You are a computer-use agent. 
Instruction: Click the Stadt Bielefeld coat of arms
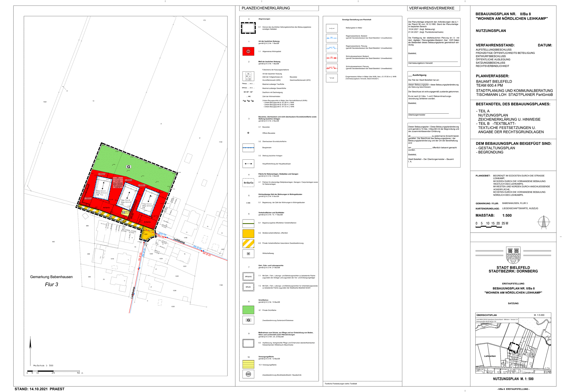tap(513, 255)
